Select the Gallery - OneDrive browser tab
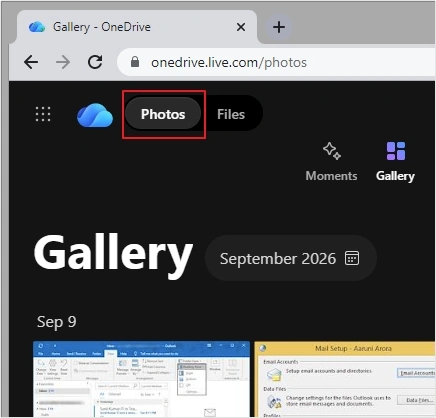The width and height of the screenshot is (436, 418). [x=137, y=27]
